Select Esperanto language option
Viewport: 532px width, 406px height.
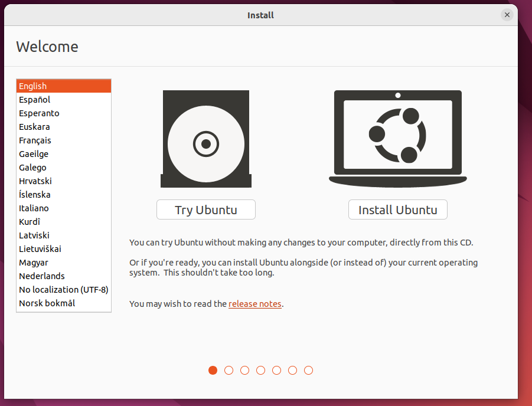pyautogui.click(x=39, y=113)
